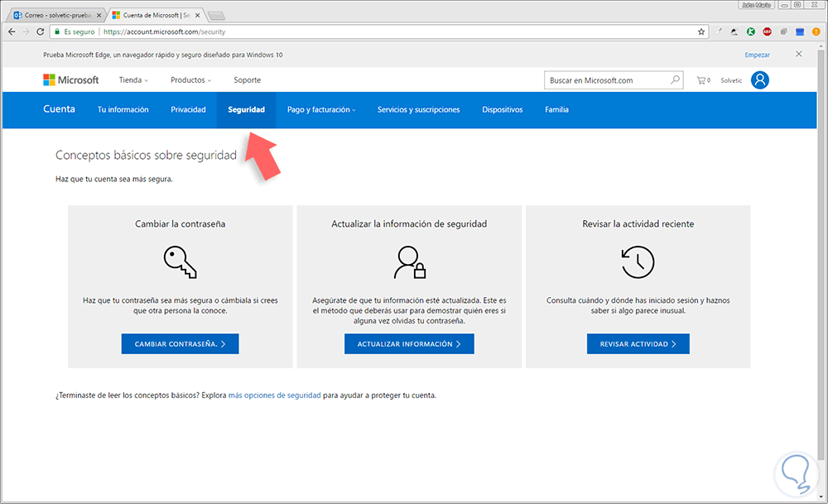This screenshot has height=504, width=828.
Task: Bookmark this page with the star icon
Action: [701, 31]
